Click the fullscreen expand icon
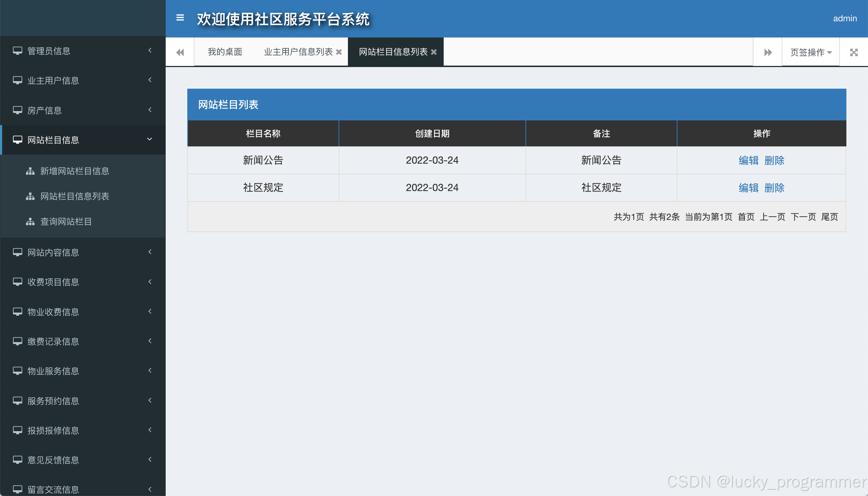This screenshot has width=868, height=496. 854,52
